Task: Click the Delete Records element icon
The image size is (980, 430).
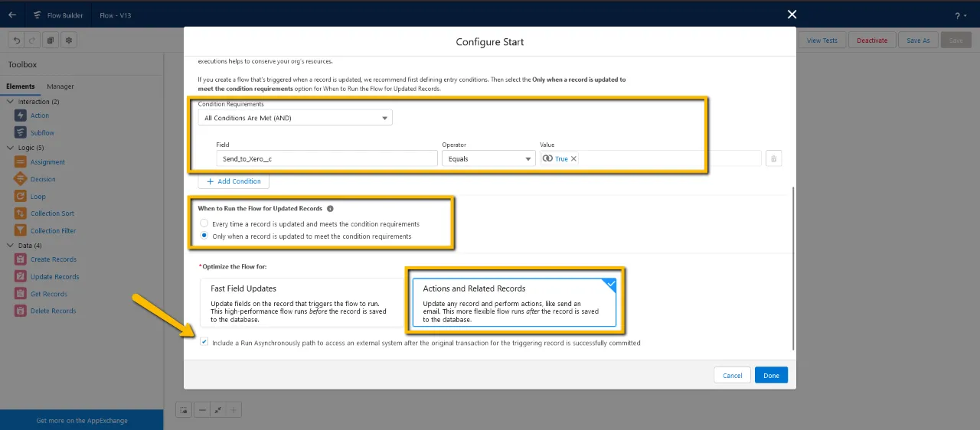Action: pos(20,311)
